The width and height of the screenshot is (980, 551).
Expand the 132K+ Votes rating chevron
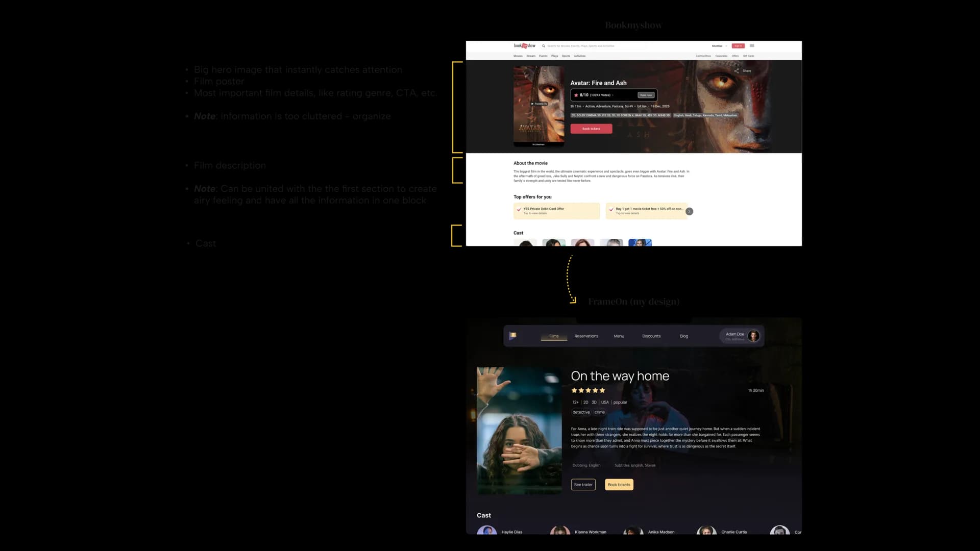coord(613,95)
